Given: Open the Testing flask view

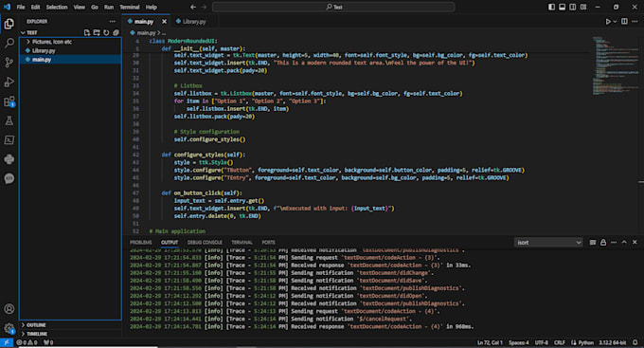Looking at the screenshot, I should [x=9, y=120].
